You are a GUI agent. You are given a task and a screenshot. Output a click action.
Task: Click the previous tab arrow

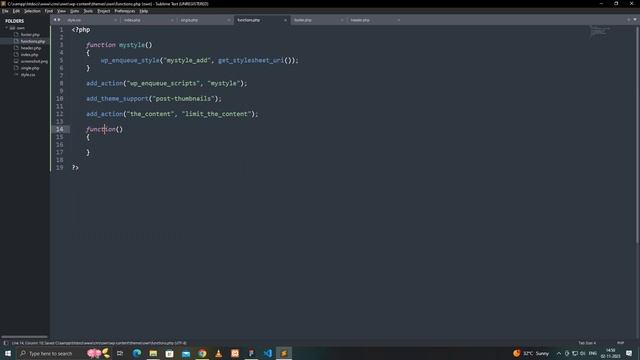55,20
